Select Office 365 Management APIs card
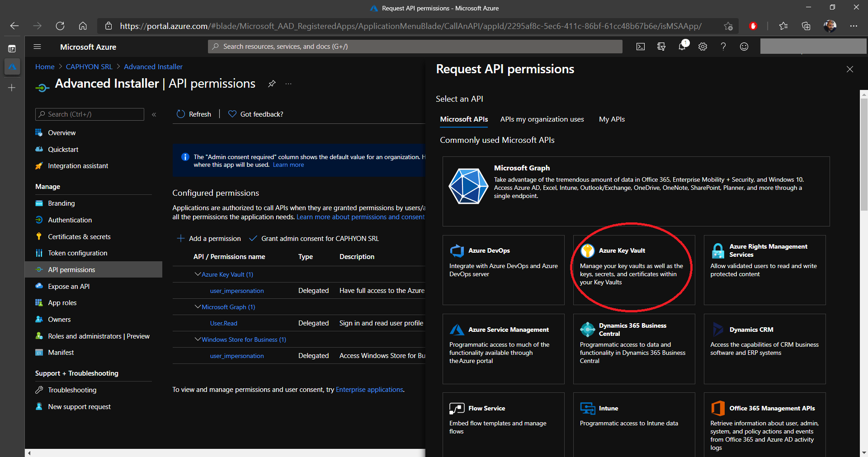The width and height of the screenshot is (868, 457). pyautogui.click(x=764, y=424)
